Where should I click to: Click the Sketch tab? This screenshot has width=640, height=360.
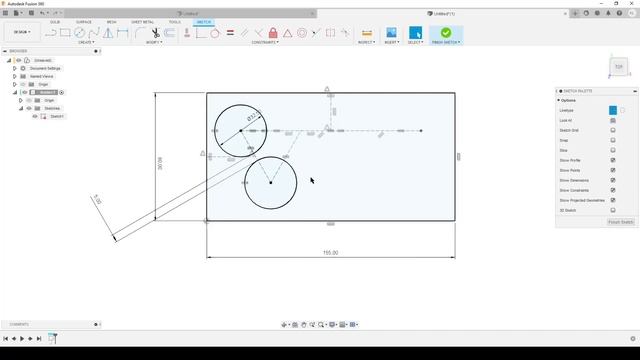[204, 22]
